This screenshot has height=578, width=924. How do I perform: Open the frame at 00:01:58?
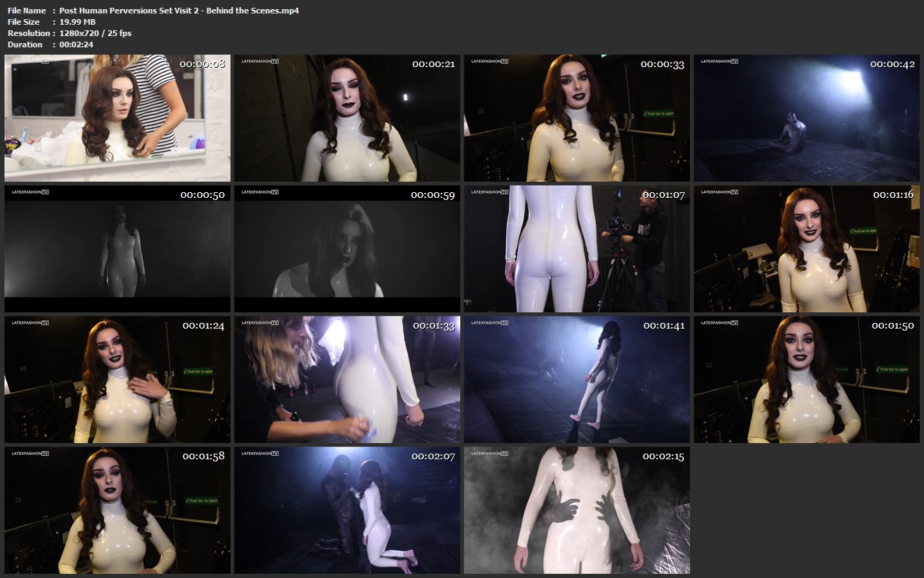coord(117,510)
